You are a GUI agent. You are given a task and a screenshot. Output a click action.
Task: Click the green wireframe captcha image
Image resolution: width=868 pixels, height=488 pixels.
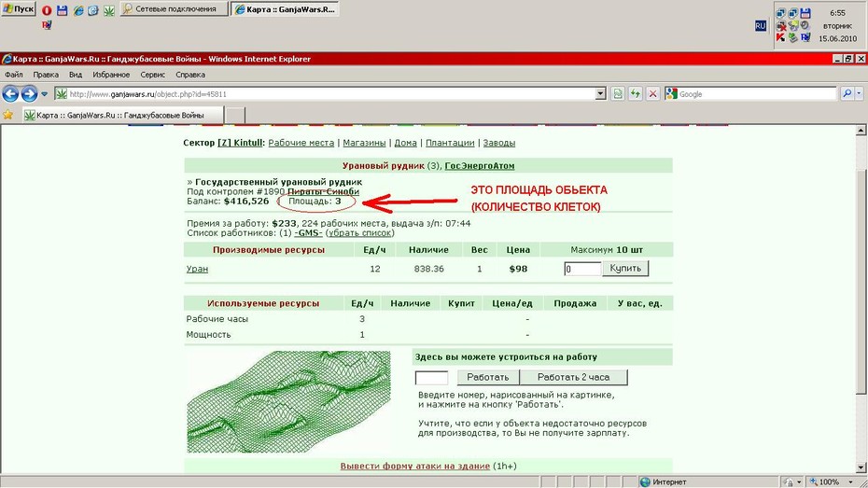click(288, 402)
